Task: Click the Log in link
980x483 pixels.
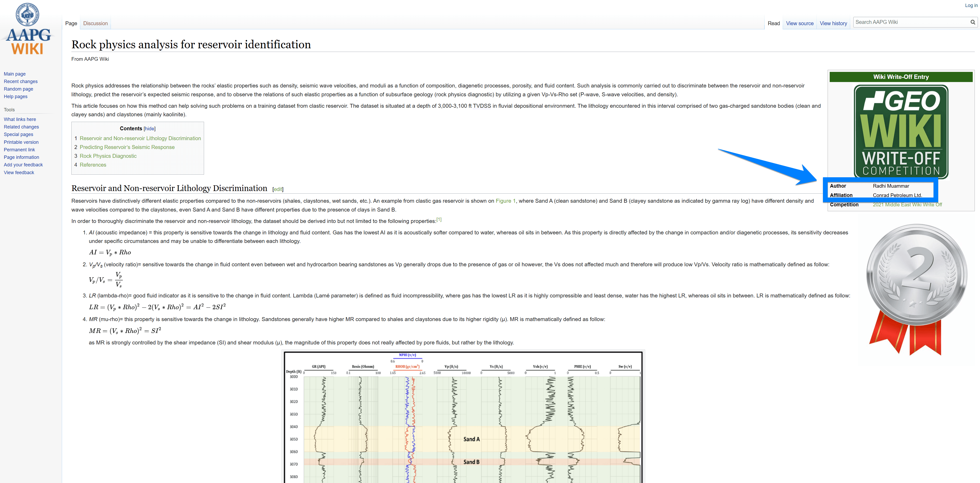Action: pyautogui.click(x=971, y=5)
